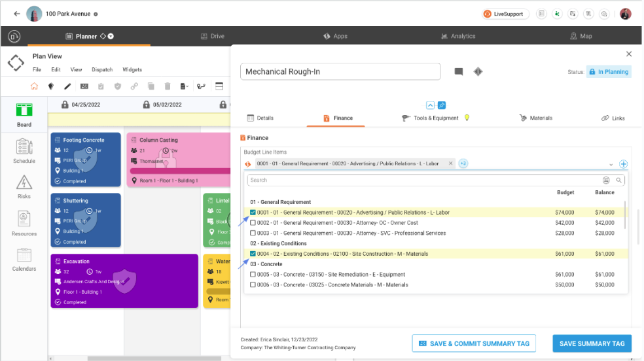This screenshot has width=644, height=361.
Task: Open Resources in the sidebar
Action: click(x=24, y=224)
